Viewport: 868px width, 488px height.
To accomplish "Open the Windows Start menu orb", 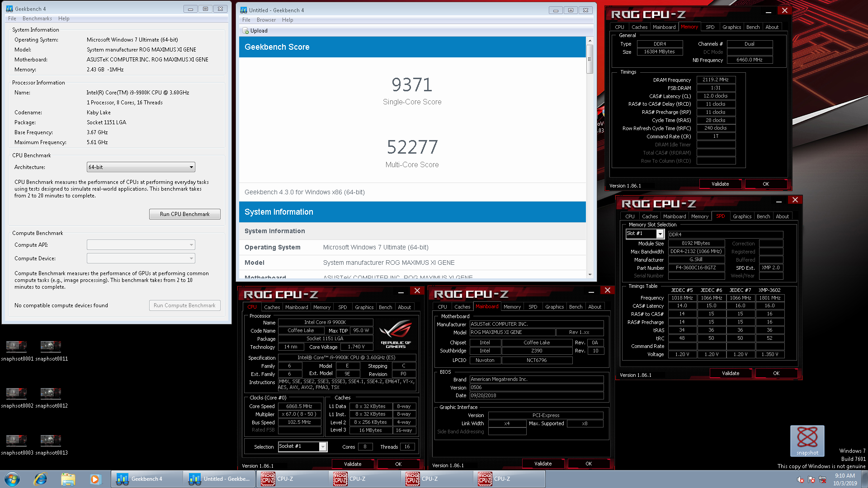I will pyautogui.click(x=12, y=479).
